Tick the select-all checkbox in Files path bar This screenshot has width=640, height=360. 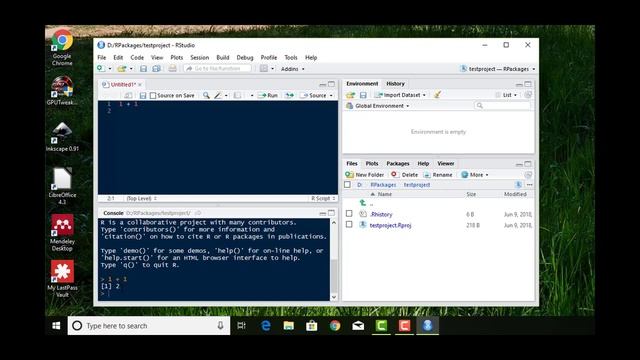[347, 185]
